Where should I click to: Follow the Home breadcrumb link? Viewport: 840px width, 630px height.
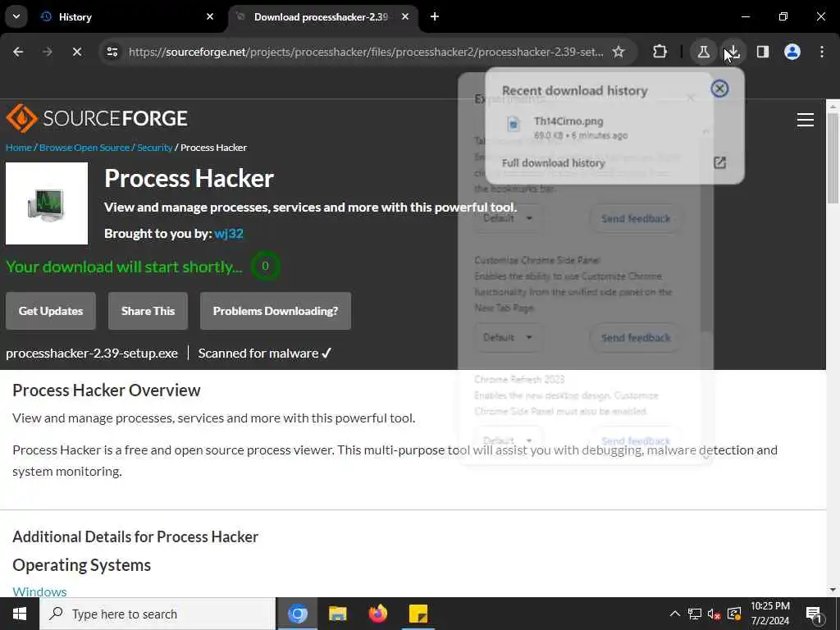pyautogui.click(x=19, y=148)
